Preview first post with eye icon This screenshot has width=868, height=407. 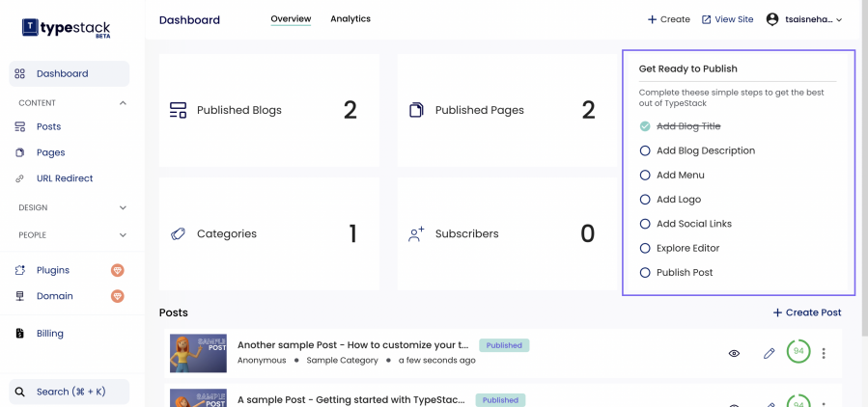coord(734,353)
